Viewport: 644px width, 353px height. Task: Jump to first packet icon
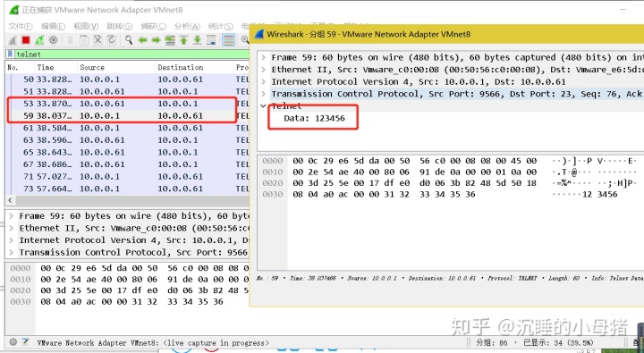[183, 40]
